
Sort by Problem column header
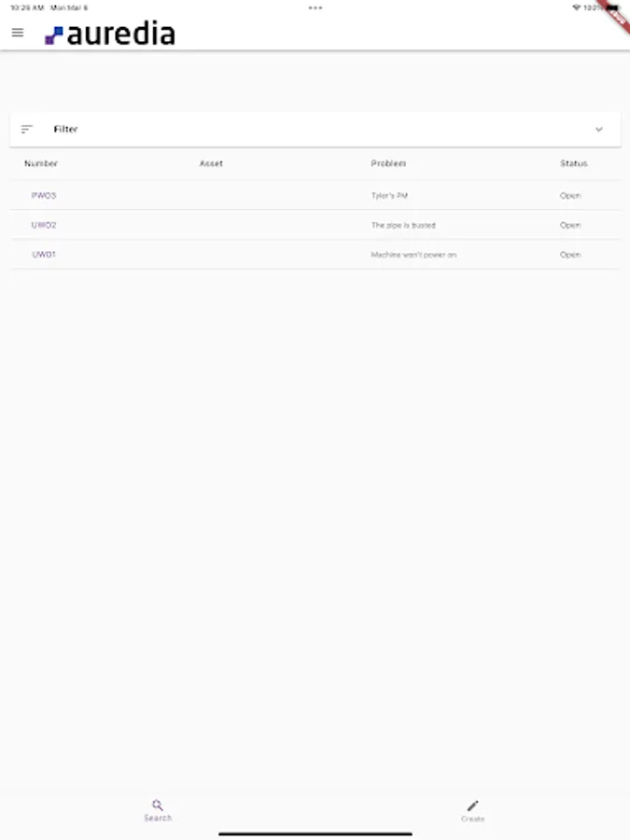pyautogui.click(x=388, y=164)
